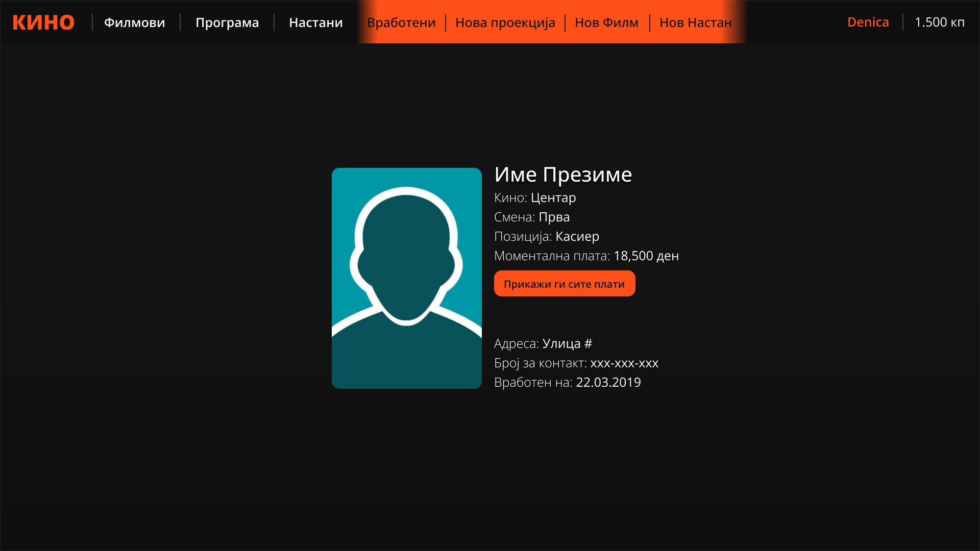
Task: Click the Име Презиме heading
Action: coord(562,174)
